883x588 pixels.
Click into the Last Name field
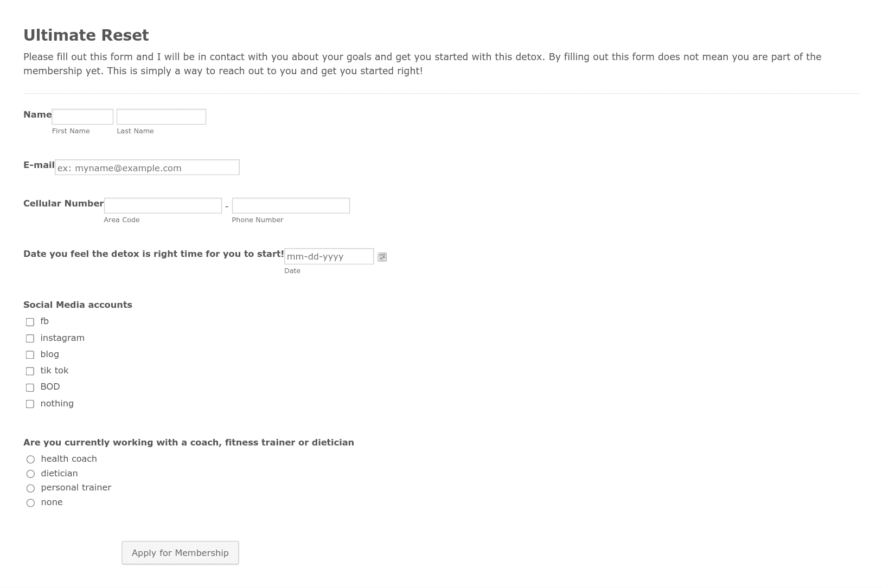[161, 117]
